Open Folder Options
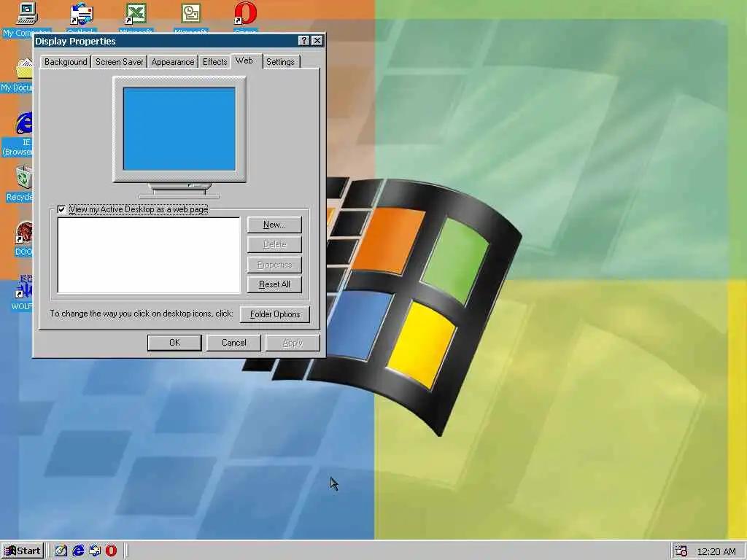Image resolution: width=747 pixels, height=560 pixels. tap(275, 314)
